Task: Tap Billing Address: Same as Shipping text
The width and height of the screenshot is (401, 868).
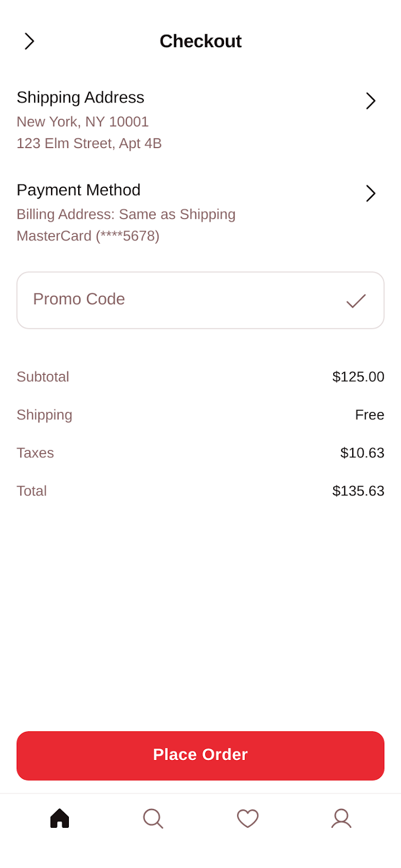Action: click(126, 214)
